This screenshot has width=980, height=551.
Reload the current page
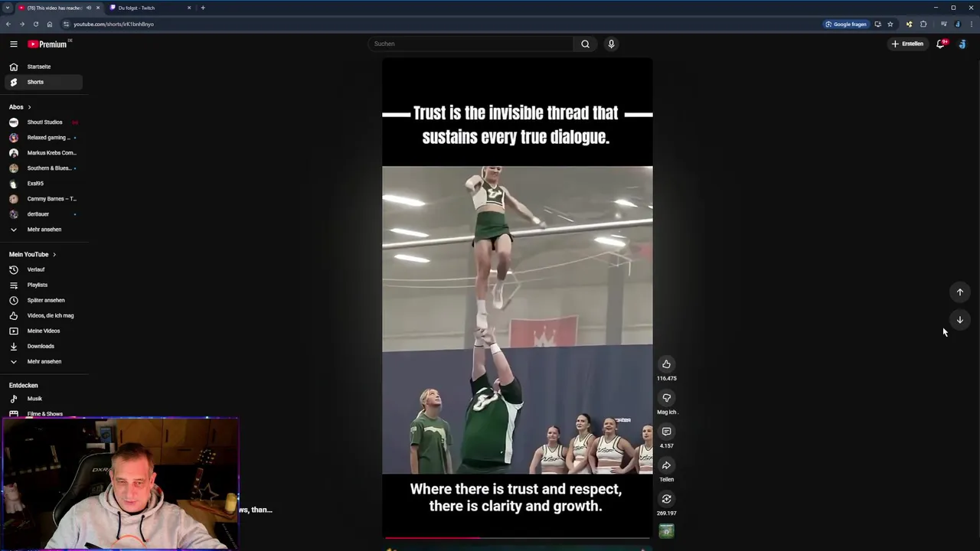pyautogui.click(x=35, y=24)
